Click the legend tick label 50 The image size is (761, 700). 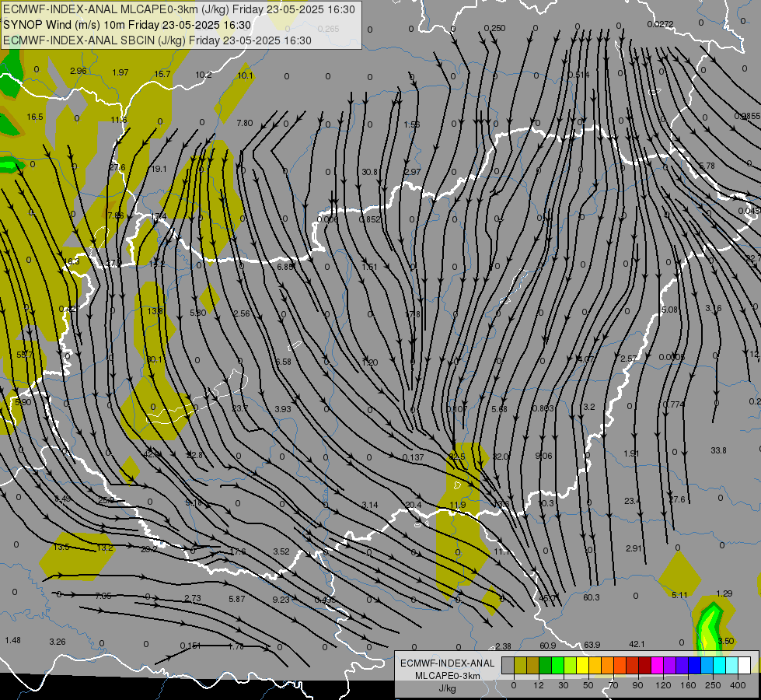(588, 685)
